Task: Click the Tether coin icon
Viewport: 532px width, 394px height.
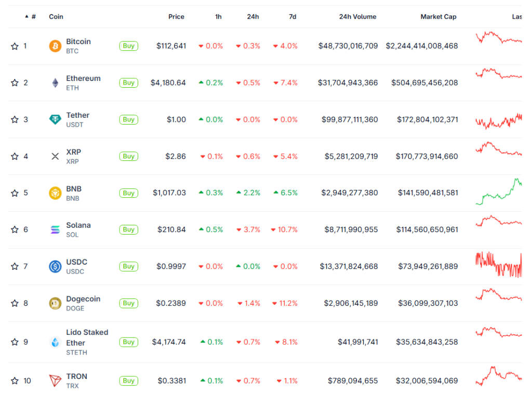Action: pos(55,120)
